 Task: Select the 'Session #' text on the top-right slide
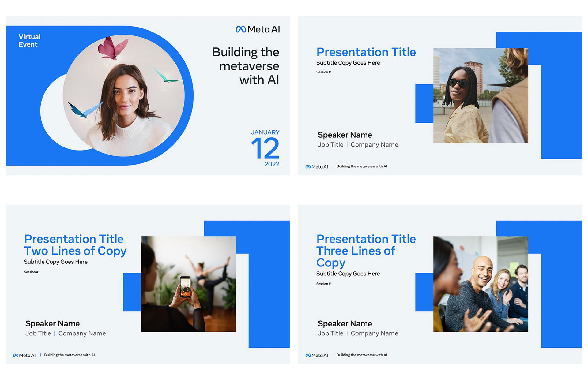(323, 72)
